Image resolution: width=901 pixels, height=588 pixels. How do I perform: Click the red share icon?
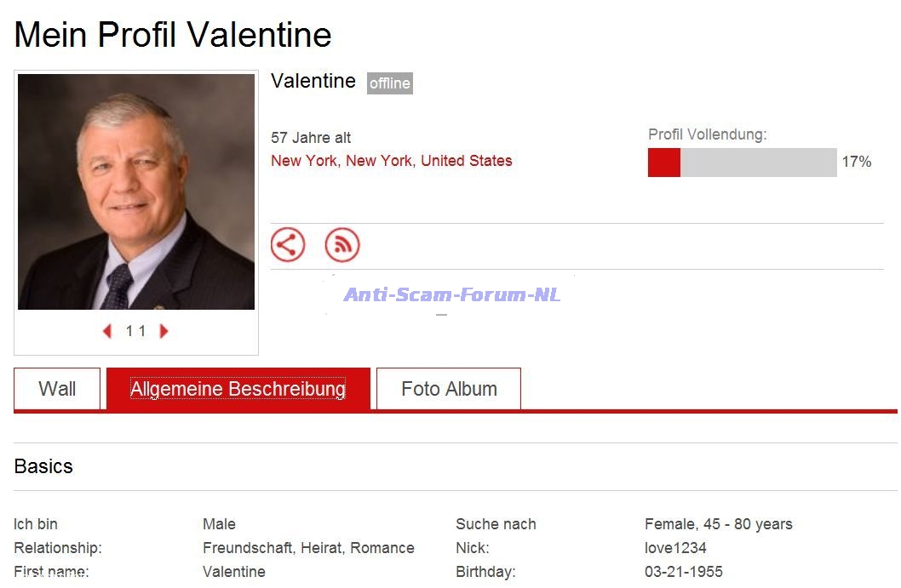(x=288, y=245)
